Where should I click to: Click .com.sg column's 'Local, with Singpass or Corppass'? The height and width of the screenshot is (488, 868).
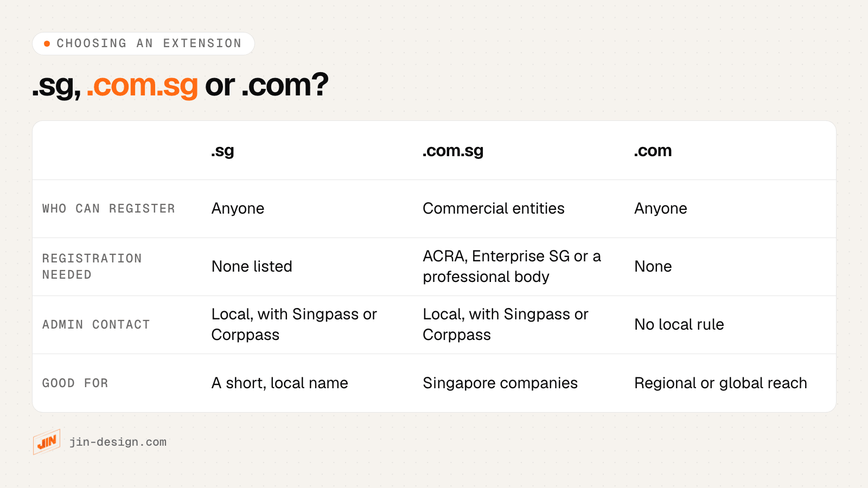(x=506, y=325)
